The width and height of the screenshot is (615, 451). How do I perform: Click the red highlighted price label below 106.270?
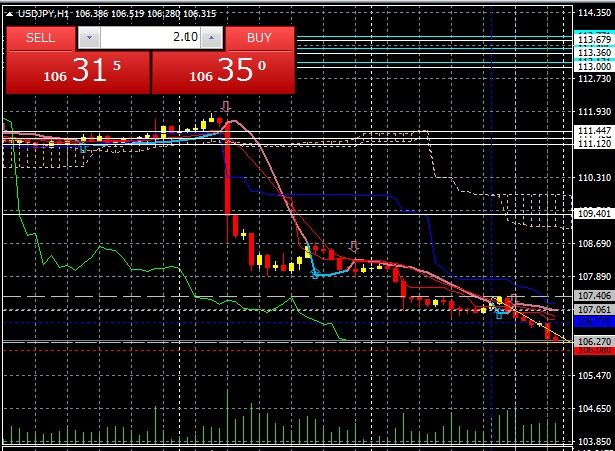click(x=595, y=350)
